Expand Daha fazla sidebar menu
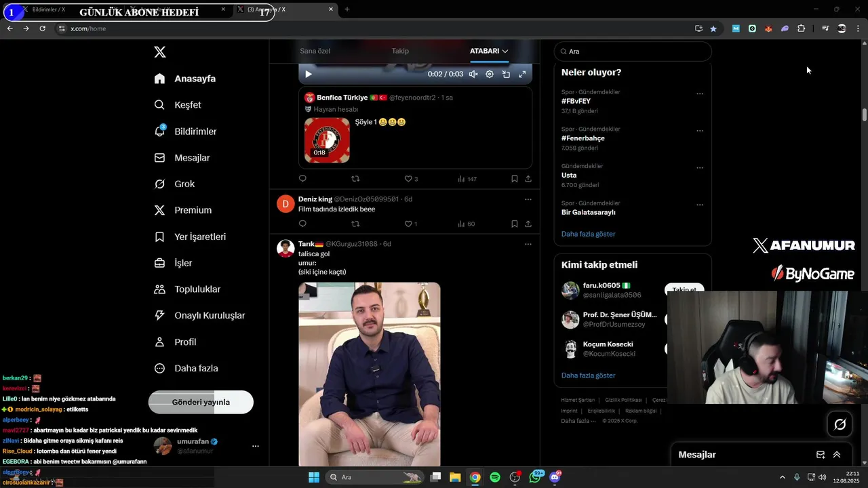Viewport: 868px width, 488px height. (x=186, y=369)
